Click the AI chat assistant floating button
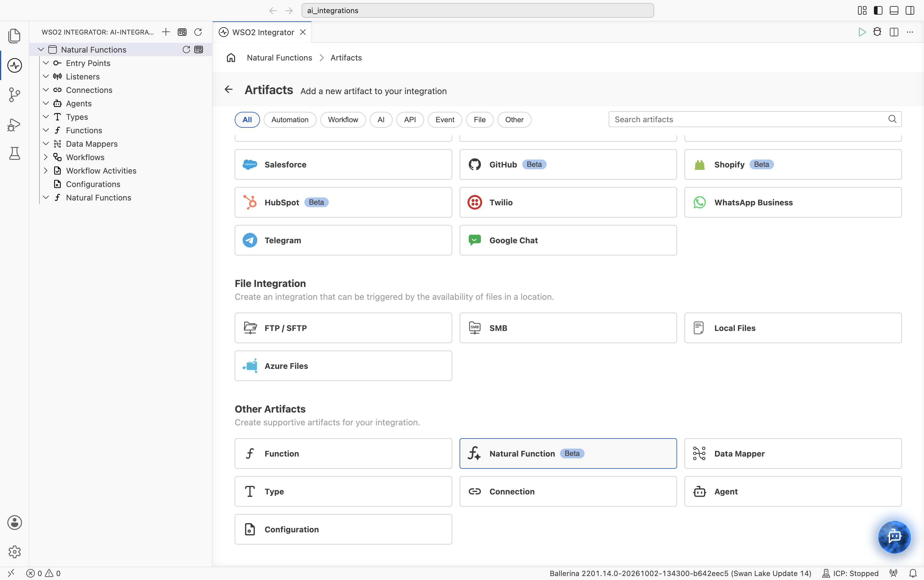This screenshot has height=580, width=924. click(x=894, y=536)
